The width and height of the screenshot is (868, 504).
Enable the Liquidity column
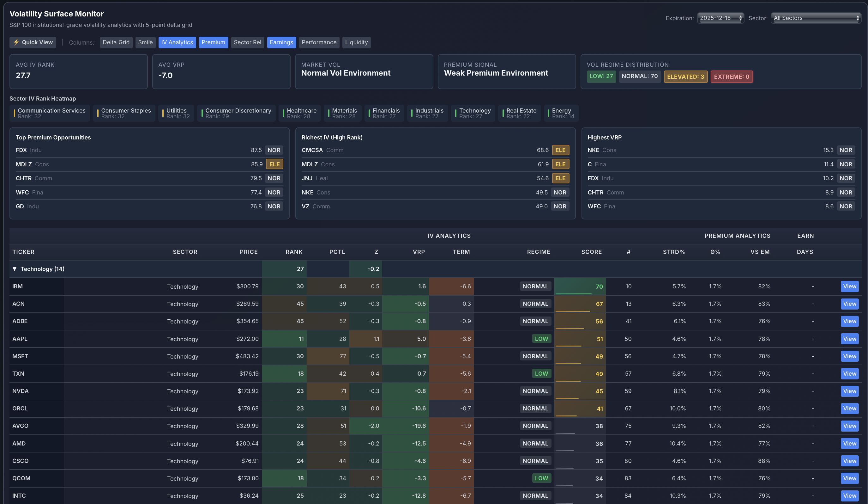pos(357,42)
